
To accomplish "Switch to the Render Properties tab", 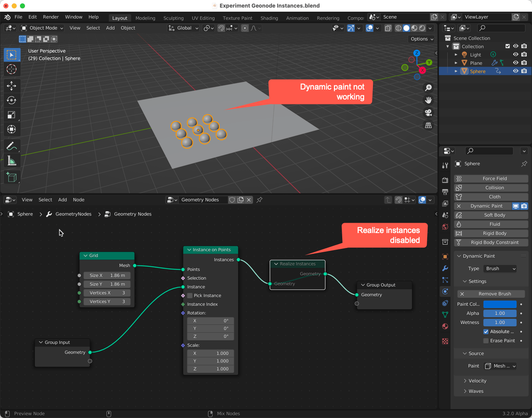I will pyautogui.click(x=445, y=180).
